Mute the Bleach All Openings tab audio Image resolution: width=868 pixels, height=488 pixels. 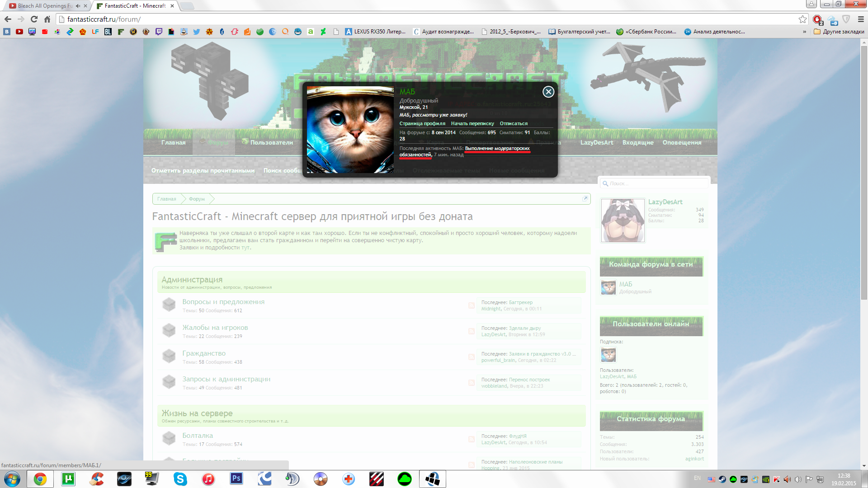(x=78, y=6)
